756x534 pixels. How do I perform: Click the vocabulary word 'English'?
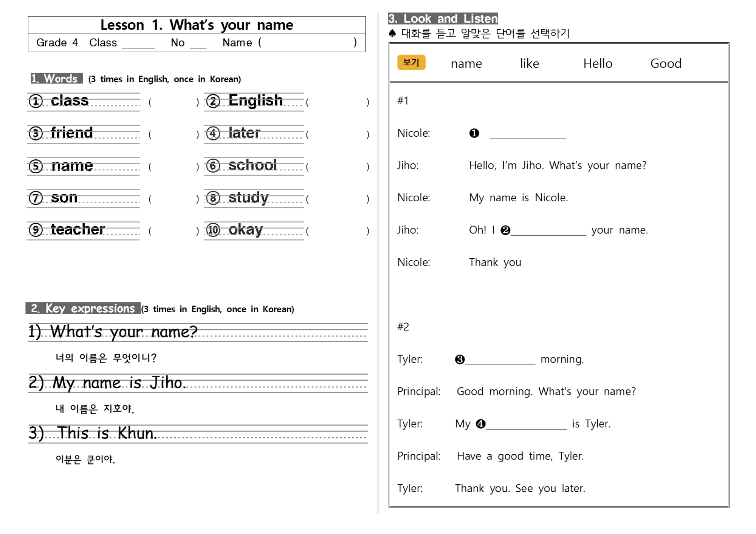pyautogui.click(x=256, y=101)
